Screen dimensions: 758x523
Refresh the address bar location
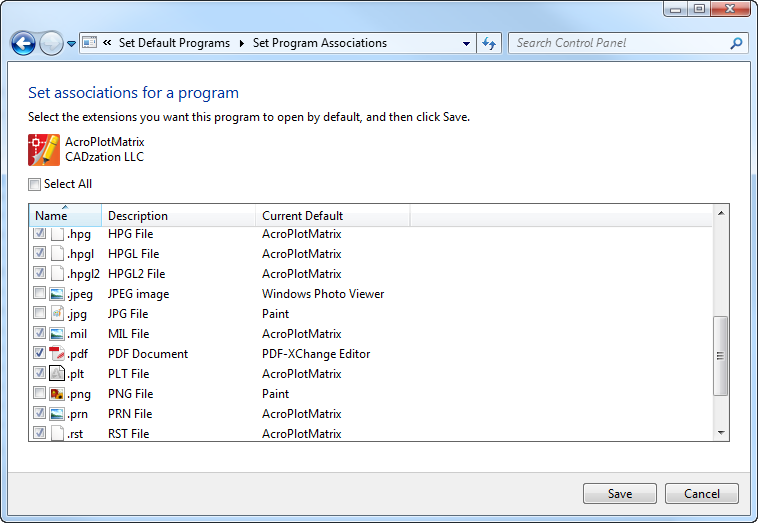[489, 44]
